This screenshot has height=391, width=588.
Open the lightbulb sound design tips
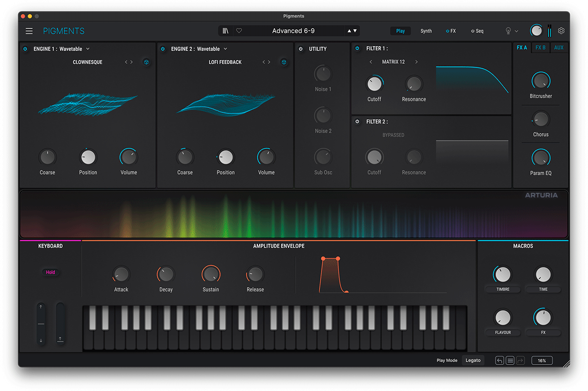pos(508,31)
